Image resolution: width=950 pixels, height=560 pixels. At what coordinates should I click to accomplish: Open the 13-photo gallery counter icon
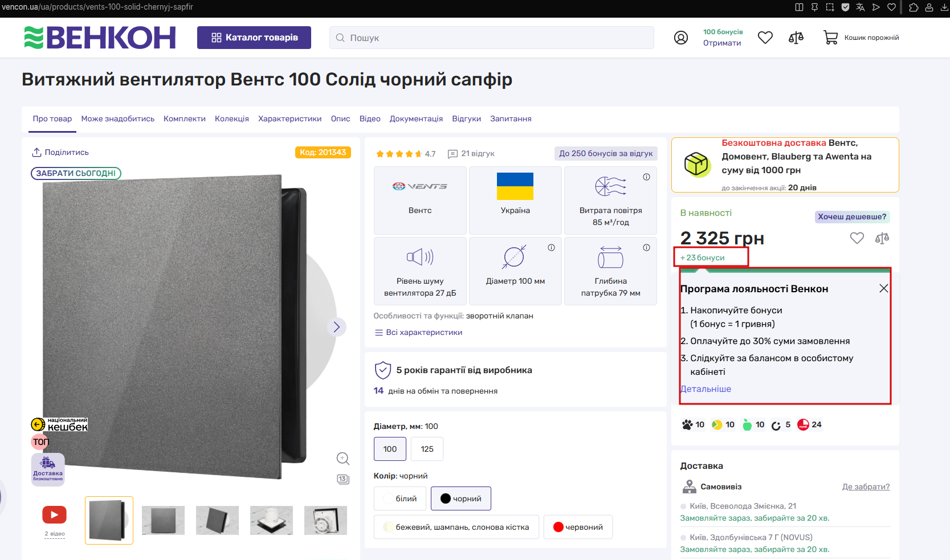[343, 479]
